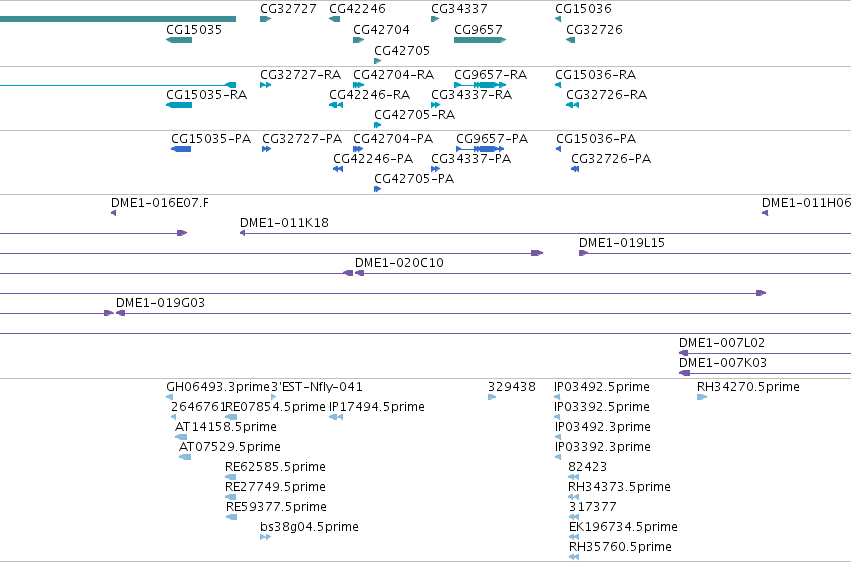The image size is (851, 562).
Task: Click the CG34337 gene label
Action: click(x=459, y=9)
